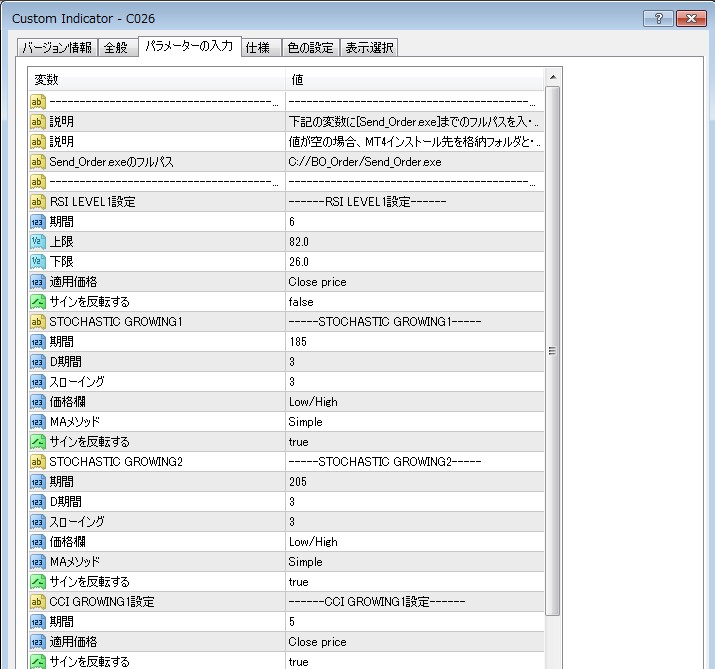The width and height of the screenshot is (715, 669).
Task: Click the icon of 価格欄 row under STOCHASTIC GROWING1
Action: point(38,402)
